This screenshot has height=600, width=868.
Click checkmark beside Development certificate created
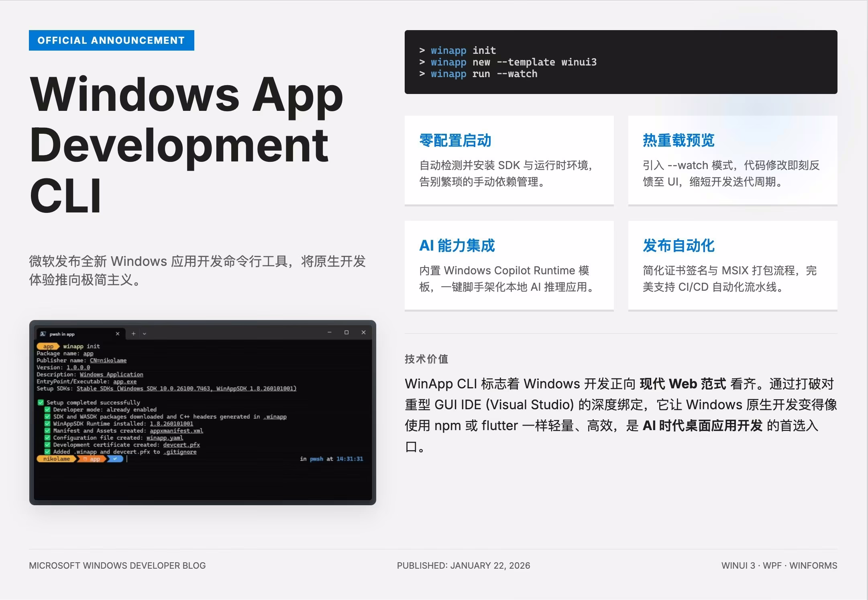(47, 445)
